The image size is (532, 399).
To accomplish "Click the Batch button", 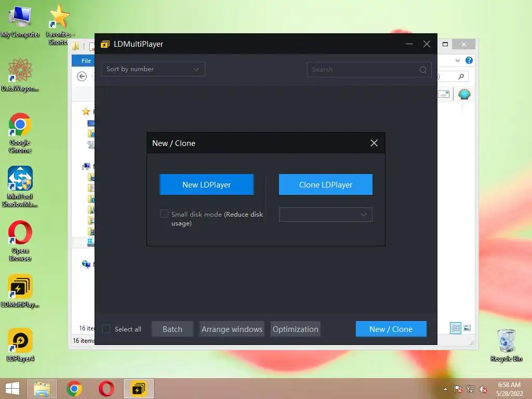I will [172, 329].
